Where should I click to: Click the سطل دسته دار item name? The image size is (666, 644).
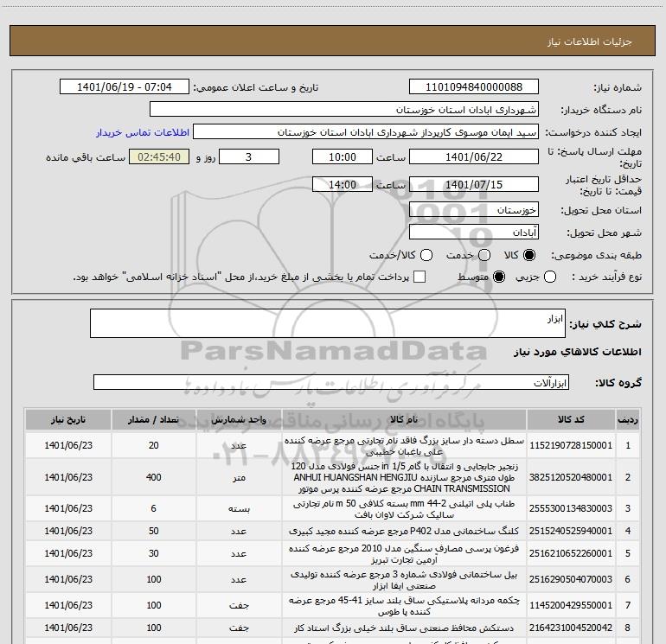pyautogui.click(x=404, y=446)
